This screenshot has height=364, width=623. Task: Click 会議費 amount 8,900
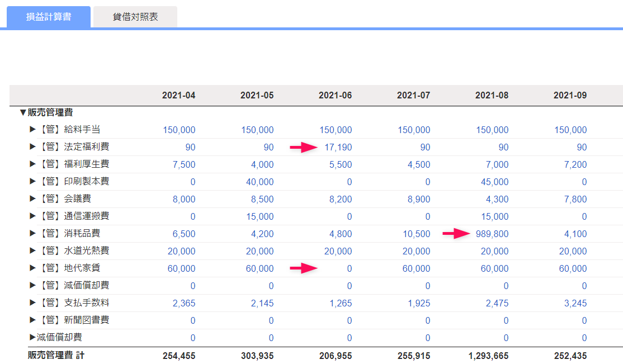pos(419,200)
